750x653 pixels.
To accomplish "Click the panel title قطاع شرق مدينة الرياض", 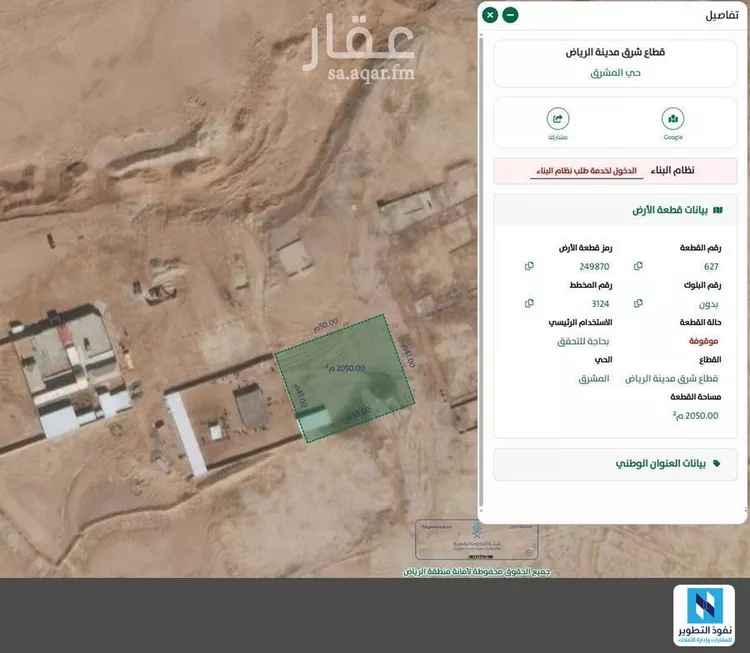I will tap(615, 52).
